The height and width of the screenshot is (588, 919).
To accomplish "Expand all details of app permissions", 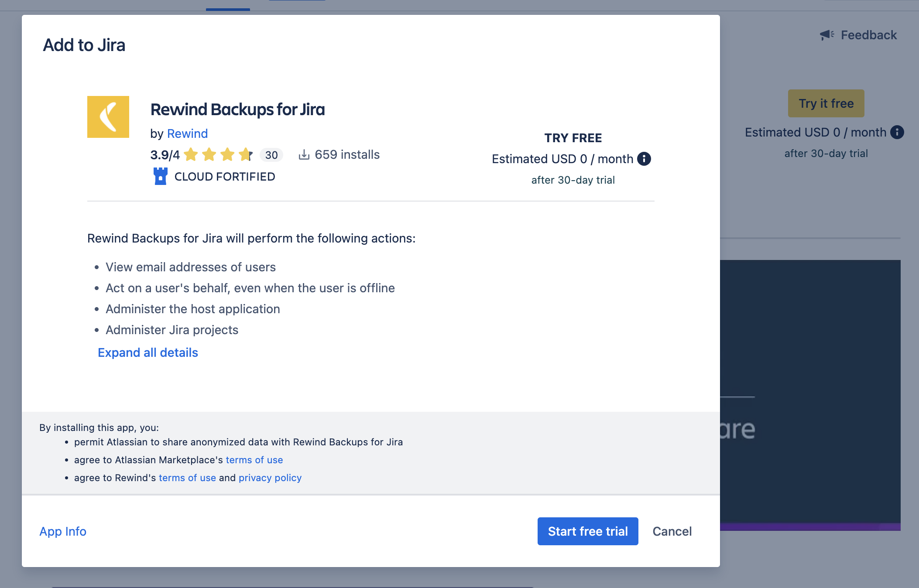I will click(x=147, y=352).
